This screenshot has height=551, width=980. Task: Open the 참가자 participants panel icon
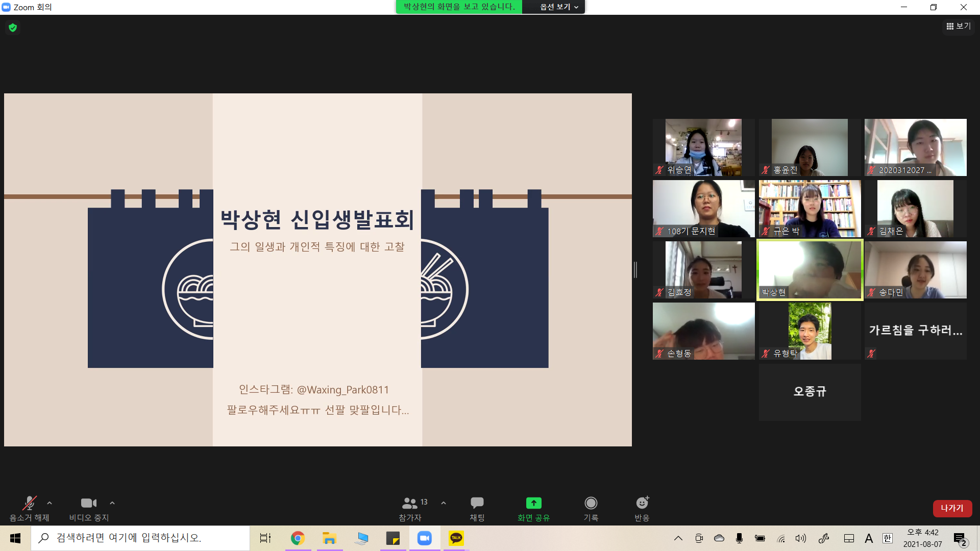(410, 504)
